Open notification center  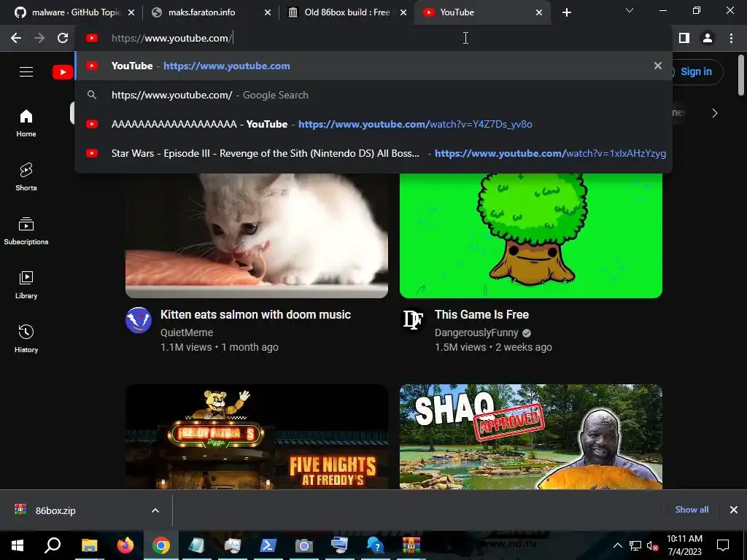point(723,545)
